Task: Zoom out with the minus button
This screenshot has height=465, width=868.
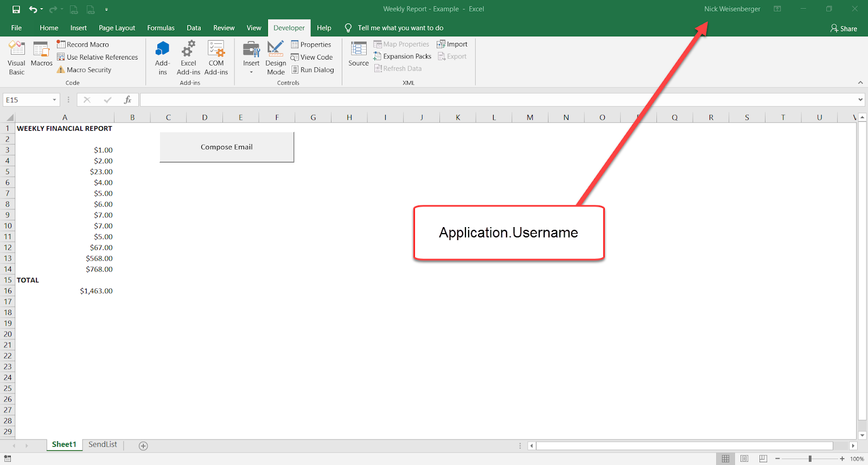Action: 777,458
